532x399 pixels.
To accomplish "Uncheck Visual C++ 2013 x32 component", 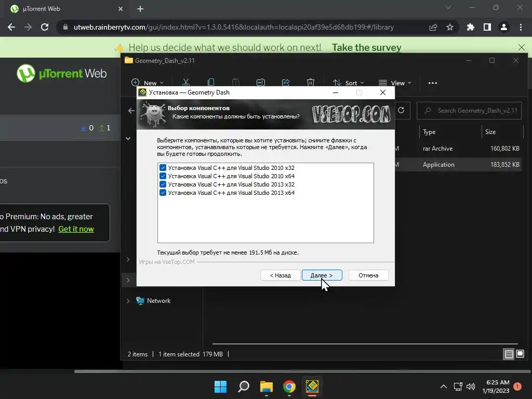I will [x=163, y=184].
